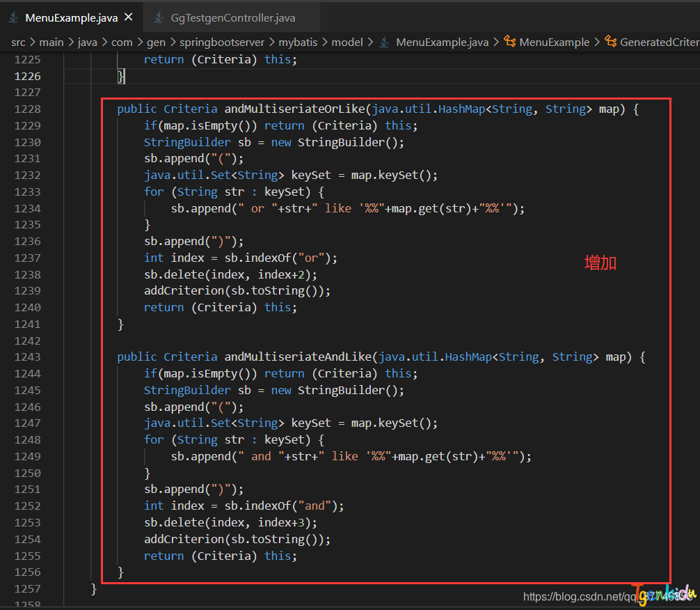Click 'keySet = map.keySet()' on line 1232
This screenshot has height=610, width=700.
(x=365, y=175)
